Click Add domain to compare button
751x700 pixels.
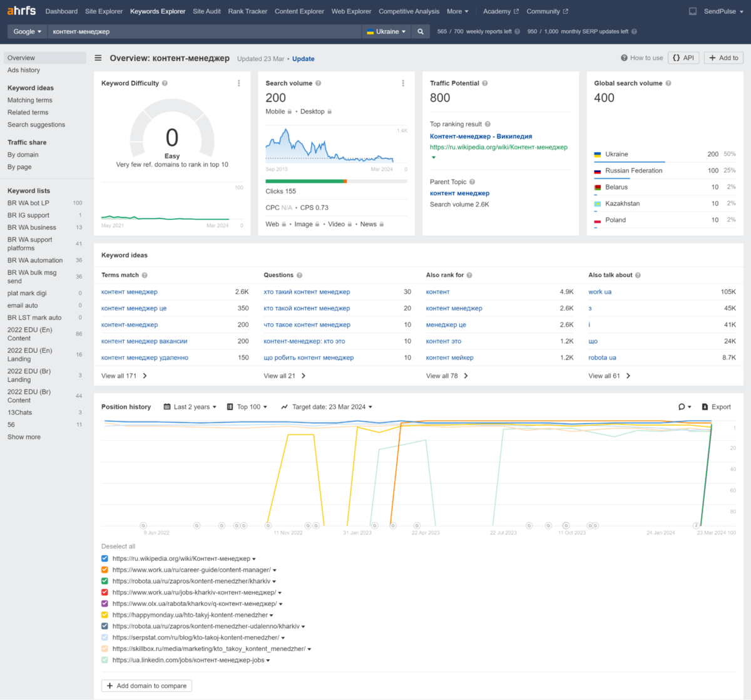pyautogui.click(x=147, y=686)
